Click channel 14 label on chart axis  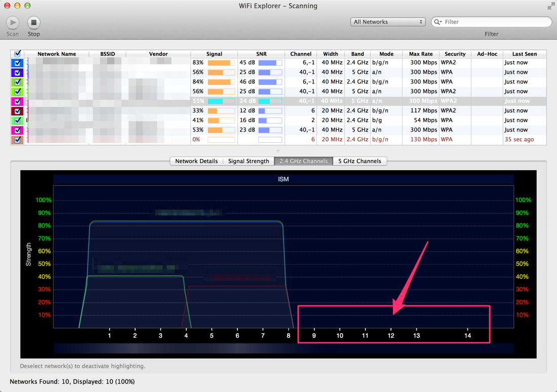pyautogui.click(x=467, y=335)
